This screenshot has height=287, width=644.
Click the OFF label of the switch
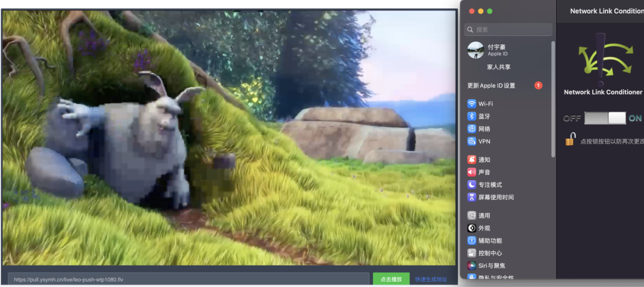click(572, 118)
